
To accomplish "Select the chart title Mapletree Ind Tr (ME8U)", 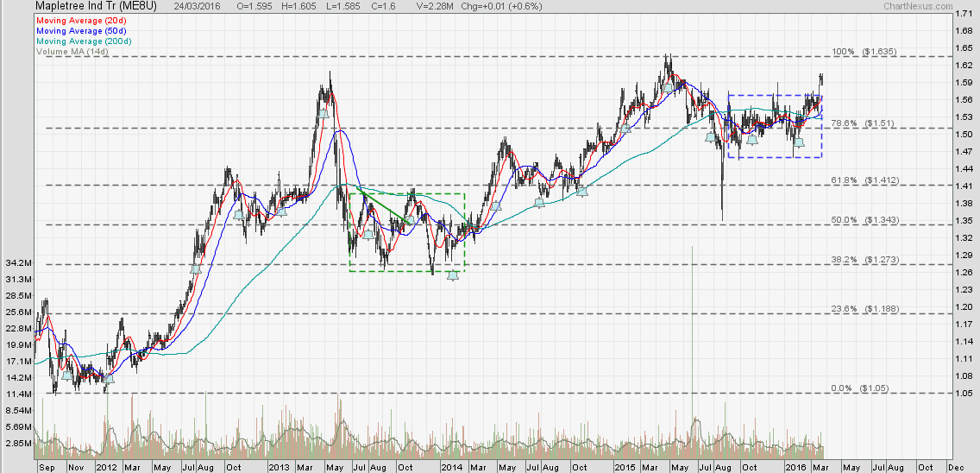I will click(x=96, y=6).
